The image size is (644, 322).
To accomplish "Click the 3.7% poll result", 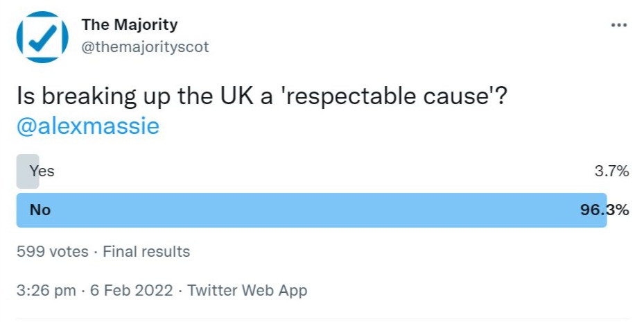I will click(x=611, y=171).
